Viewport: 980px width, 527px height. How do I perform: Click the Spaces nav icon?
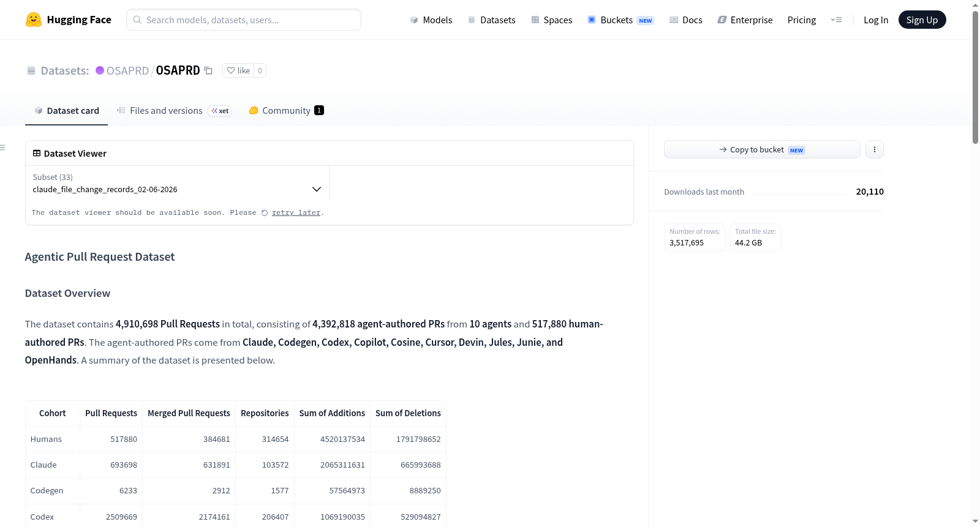tap(535, 20)
